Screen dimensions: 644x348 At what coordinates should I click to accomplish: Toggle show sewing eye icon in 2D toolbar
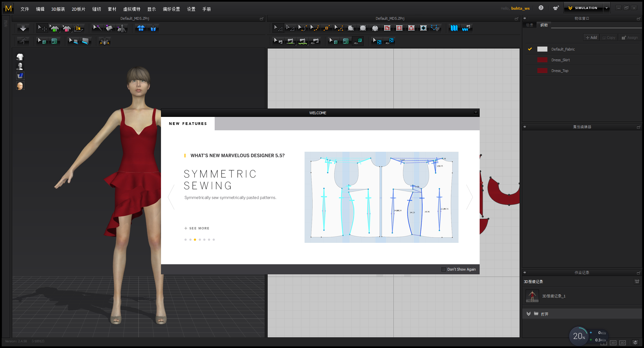click(315, 41)
